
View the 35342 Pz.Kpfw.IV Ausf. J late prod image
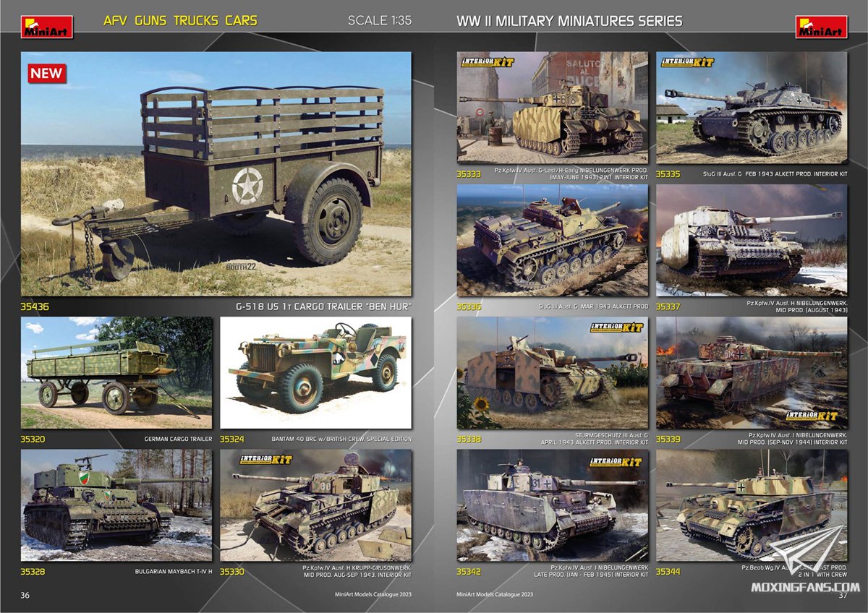(x=553, y=505)
